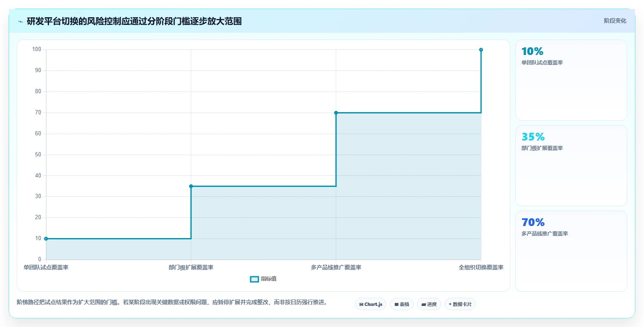Open the 70% 多产品线推广覆盖率 card
644x327 pixels.
571,251
